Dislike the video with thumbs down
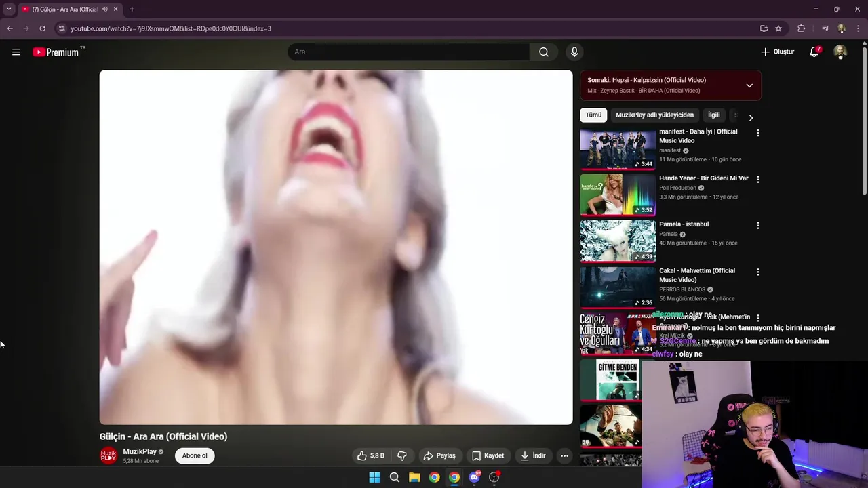The width and height of the screenshot is (868, 488). point(402,455)
